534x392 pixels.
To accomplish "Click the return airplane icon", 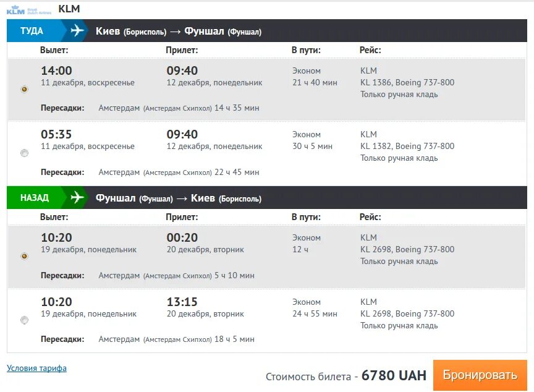I will (77, 197).
